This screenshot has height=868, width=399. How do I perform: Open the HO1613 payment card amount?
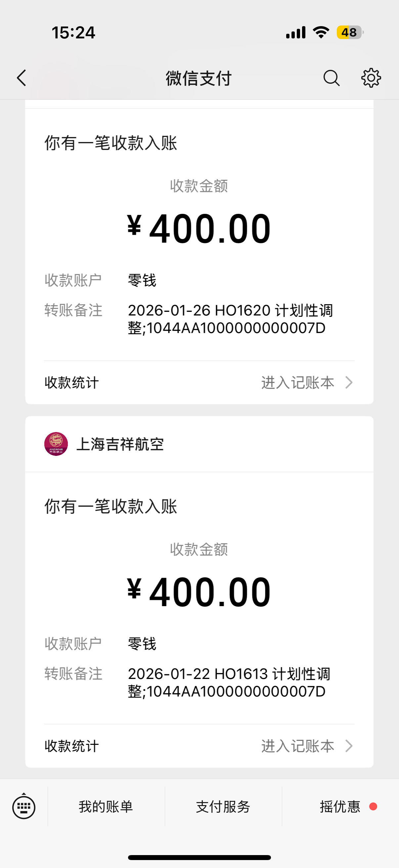199,592
